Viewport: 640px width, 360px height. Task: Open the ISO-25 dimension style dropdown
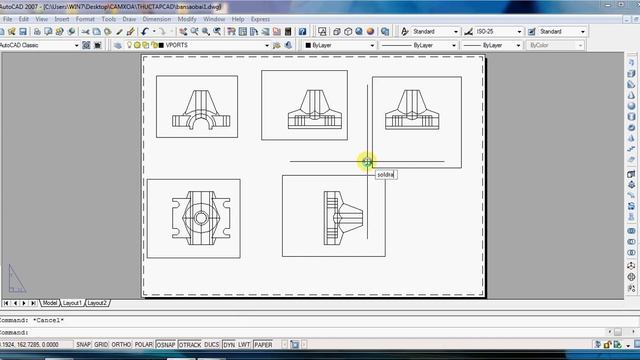(519, 31)
